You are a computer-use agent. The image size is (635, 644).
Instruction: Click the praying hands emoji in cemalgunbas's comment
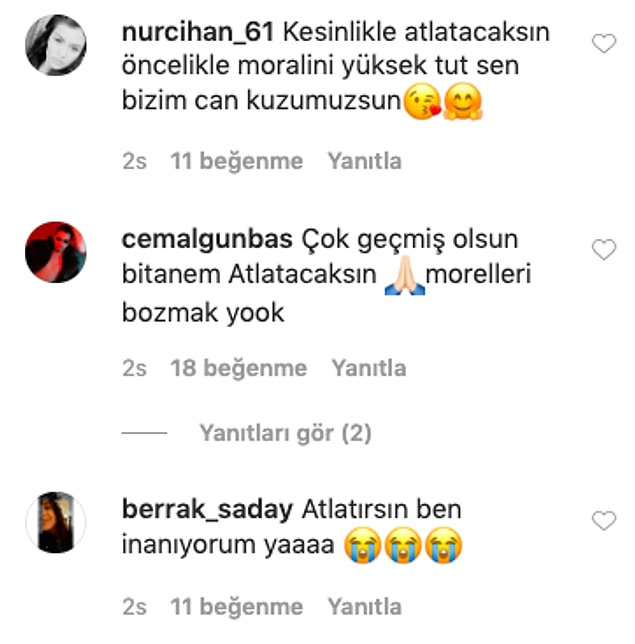(x=405, y=275)
